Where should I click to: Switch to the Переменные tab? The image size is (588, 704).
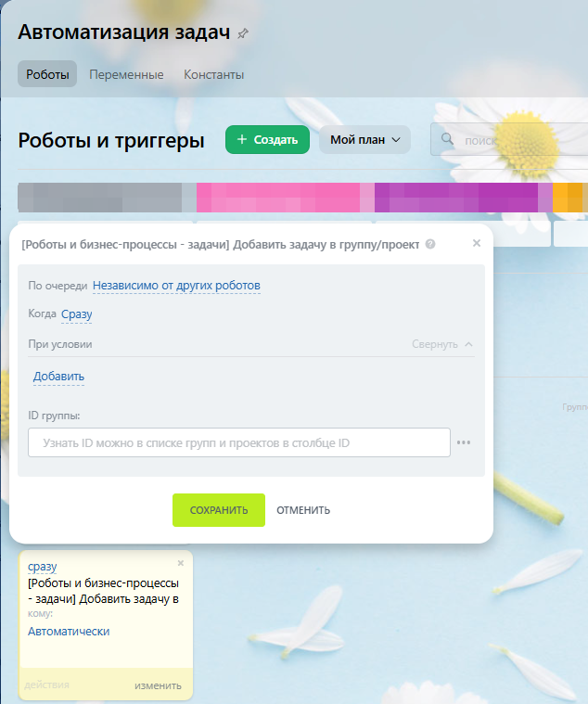click(126, 74)
